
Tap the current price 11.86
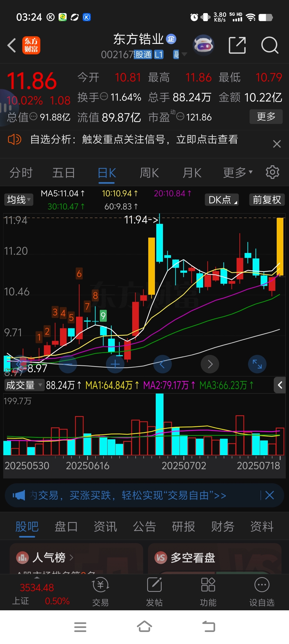pos(32,80)
